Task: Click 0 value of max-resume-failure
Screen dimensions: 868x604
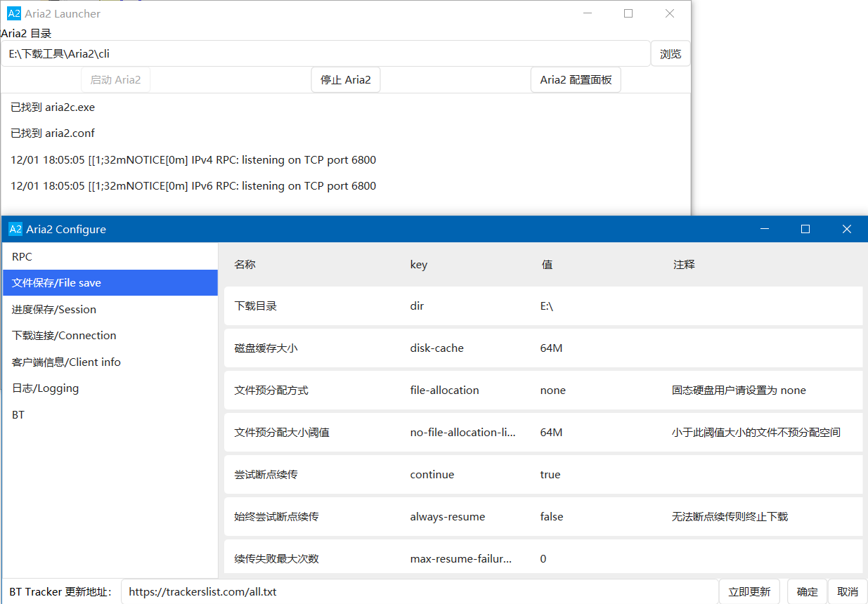Action: [543, 559]
